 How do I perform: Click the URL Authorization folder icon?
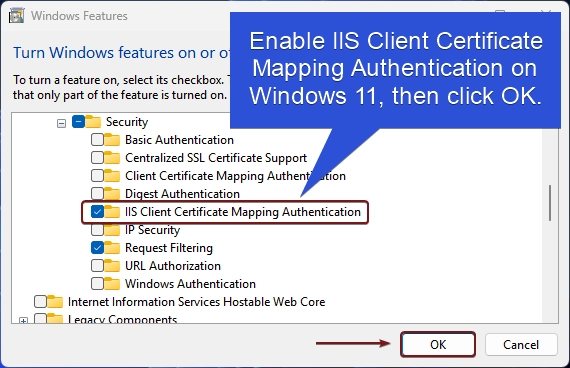112,266
